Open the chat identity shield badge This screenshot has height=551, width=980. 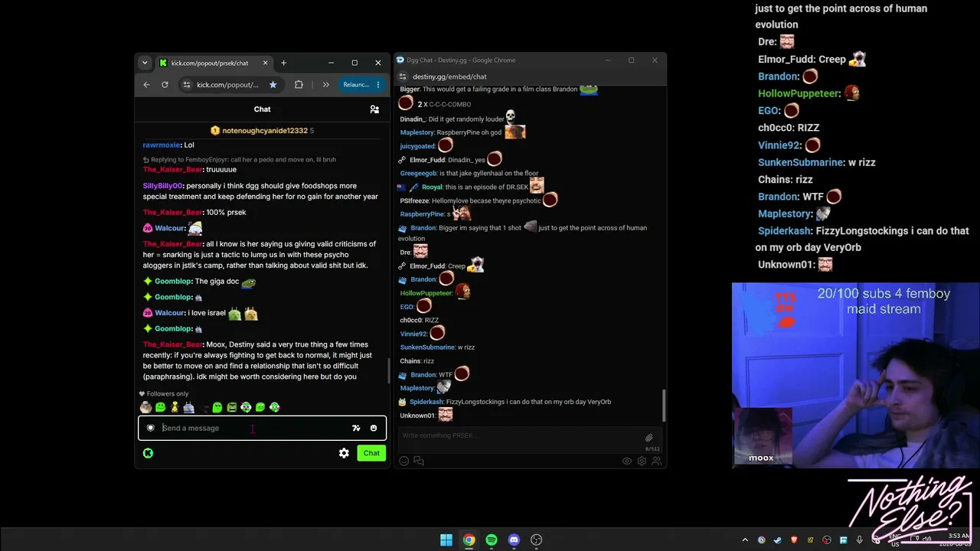[150, 428]
